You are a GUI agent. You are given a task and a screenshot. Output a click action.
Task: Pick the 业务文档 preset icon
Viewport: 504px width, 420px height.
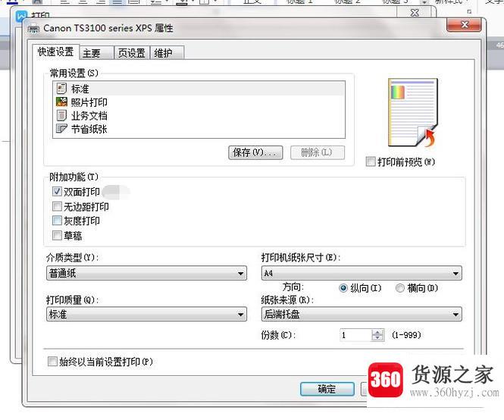pos(61,115)
